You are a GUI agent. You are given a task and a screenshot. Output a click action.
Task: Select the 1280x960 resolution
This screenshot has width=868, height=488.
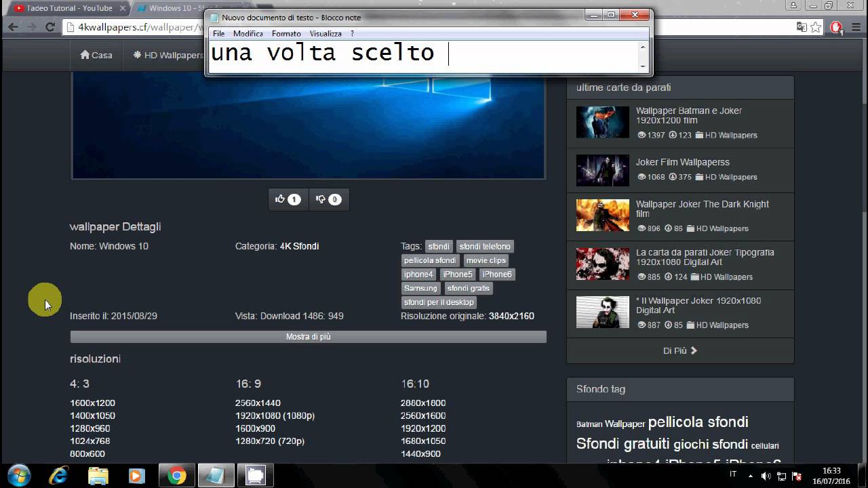90,429
